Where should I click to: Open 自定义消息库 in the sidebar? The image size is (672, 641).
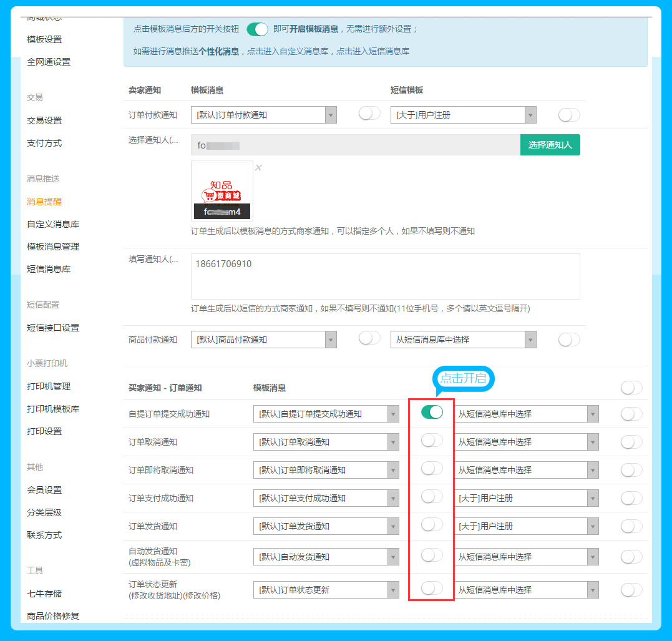click(x=53, y=224)
